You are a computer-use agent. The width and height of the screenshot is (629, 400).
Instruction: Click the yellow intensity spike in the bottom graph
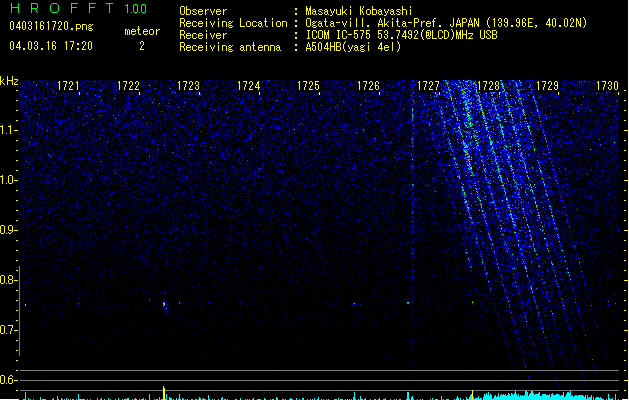(164, 393)
